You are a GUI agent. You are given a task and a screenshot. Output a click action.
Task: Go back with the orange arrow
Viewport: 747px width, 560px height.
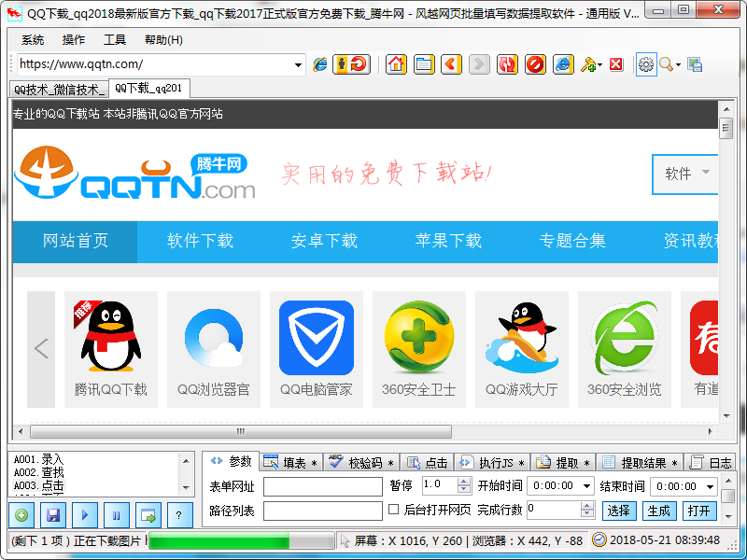452,64
